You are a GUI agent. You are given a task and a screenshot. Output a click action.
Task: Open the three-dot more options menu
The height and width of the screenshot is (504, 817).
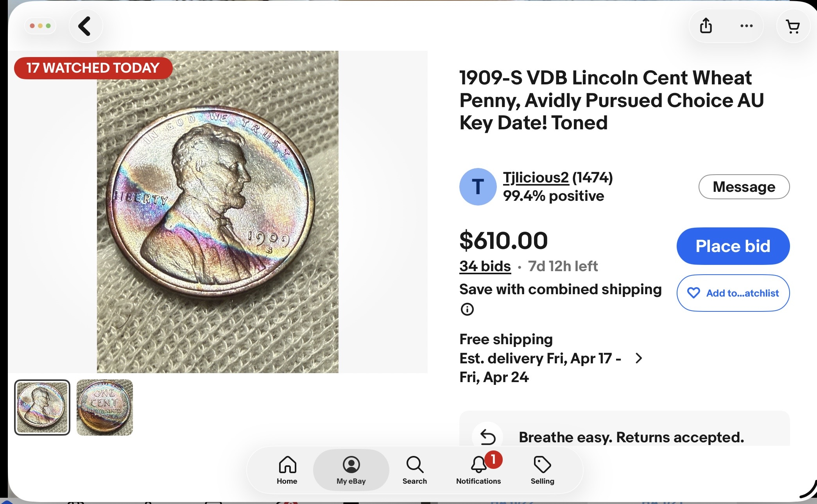pos(746,26)
